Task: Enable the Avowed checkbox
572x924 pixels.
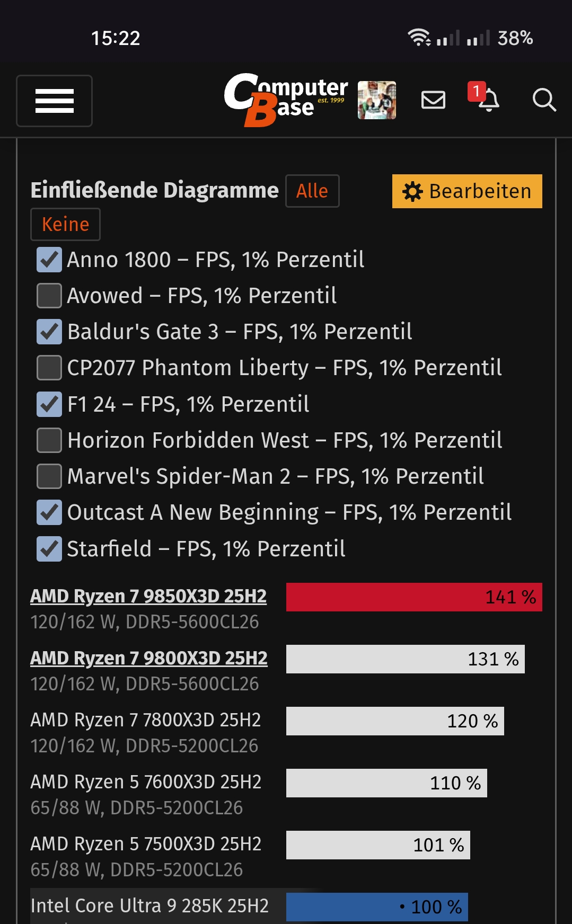Action: tap(49, 296)
